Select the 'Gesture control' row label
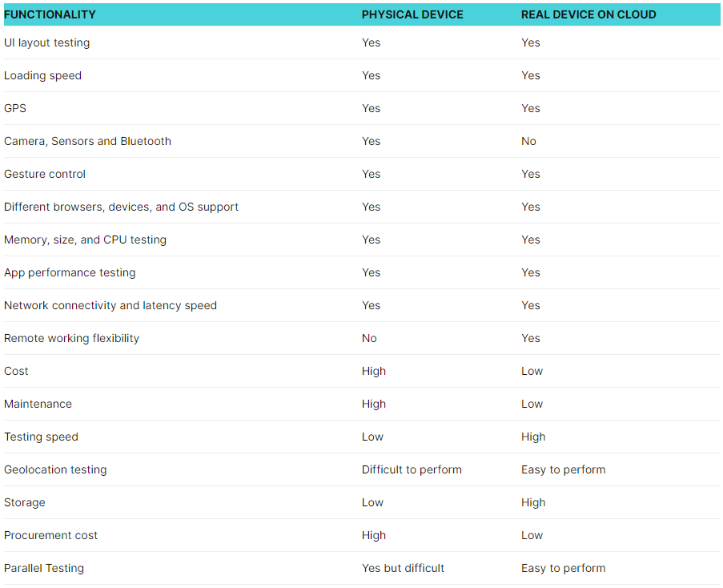Viewport: 723px width, 588px height. (45, 174)
